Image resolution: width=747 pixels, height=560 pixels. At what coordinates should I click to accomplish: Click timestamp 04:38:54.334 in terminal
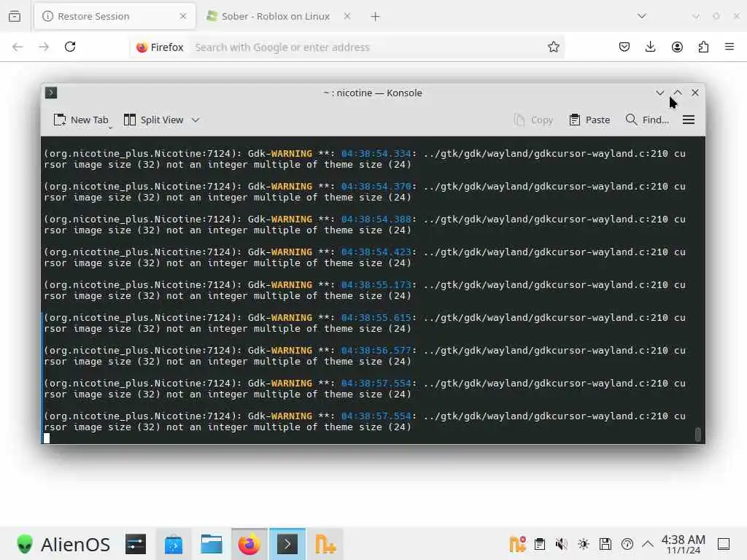click(376, 153)
